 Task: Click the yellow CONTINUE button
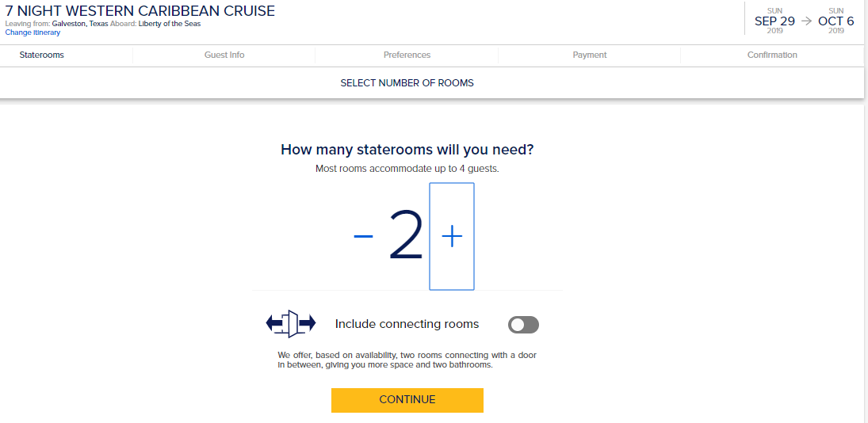click(407, 400)
